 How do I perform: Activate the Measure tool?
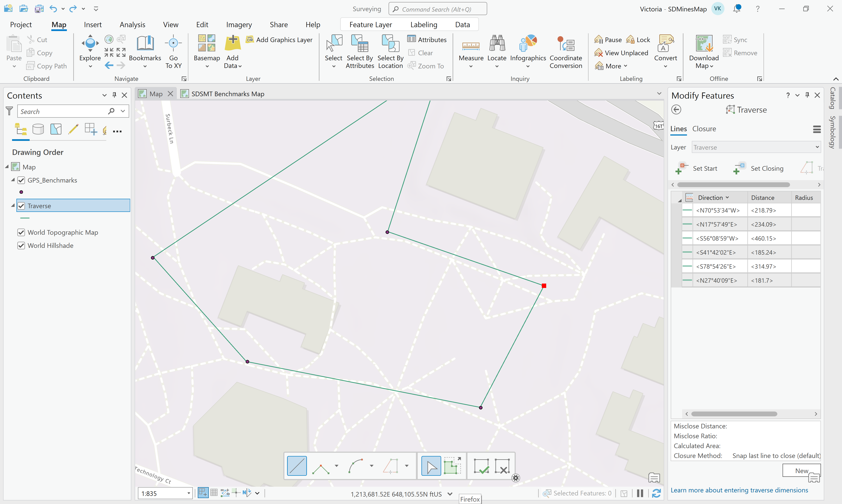point(471,51)
